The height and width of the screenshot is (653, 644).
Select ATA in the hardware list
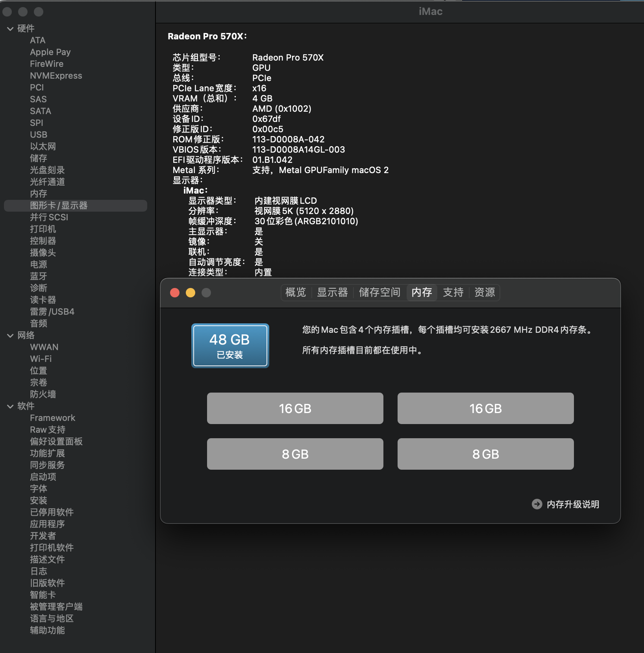pyautogui.click(x=38, y=40)
